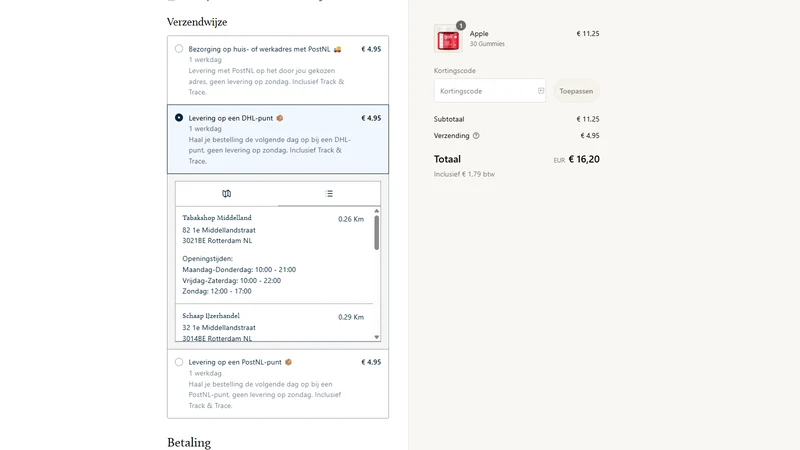
Task: Click scroll-up arrow in pickup list
Action: pos(377,211)
